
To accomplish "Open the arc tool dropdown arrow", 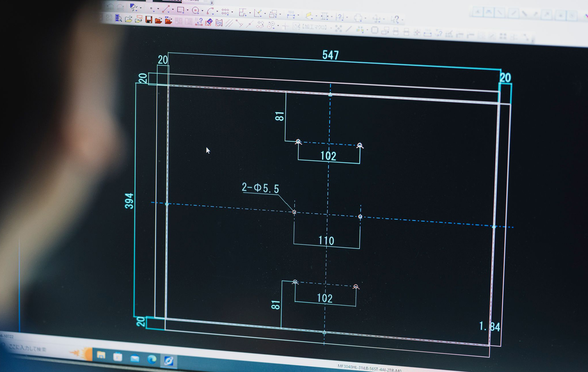I will [x=217, y=11].
